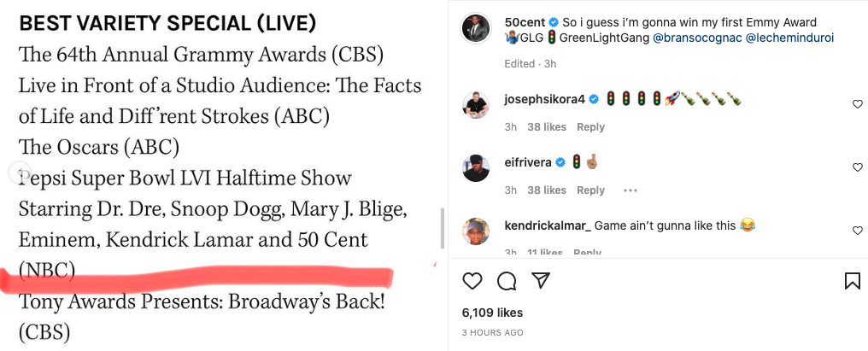Like kendrickalmar_'s comment

click(x=858, y=231)
